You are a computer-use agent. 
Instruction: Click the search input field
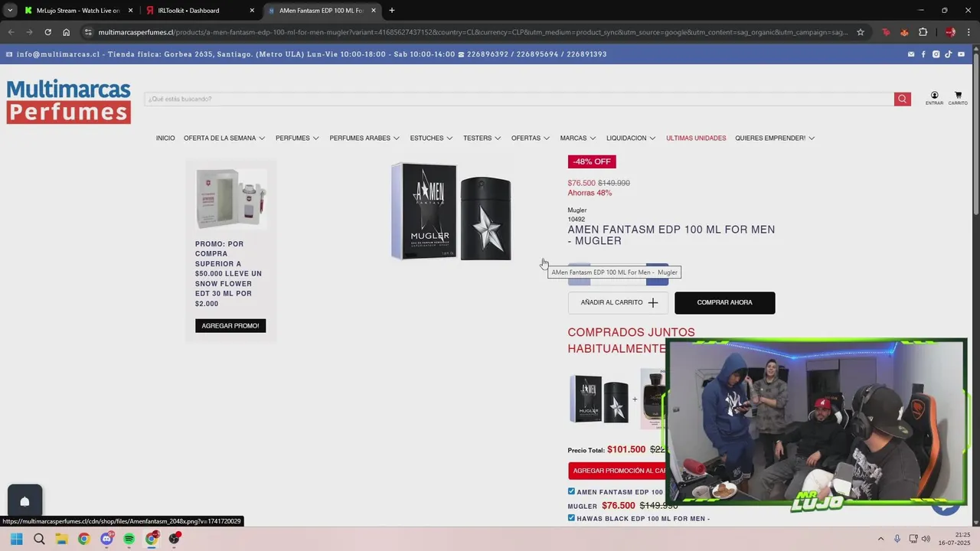point(519,99)
